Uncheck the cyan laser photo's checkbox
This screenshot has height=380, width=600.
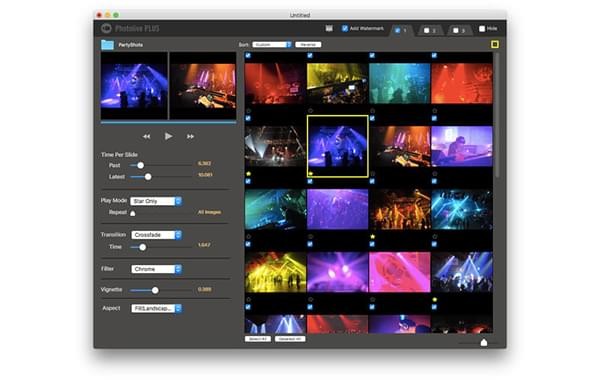[434, 181]
